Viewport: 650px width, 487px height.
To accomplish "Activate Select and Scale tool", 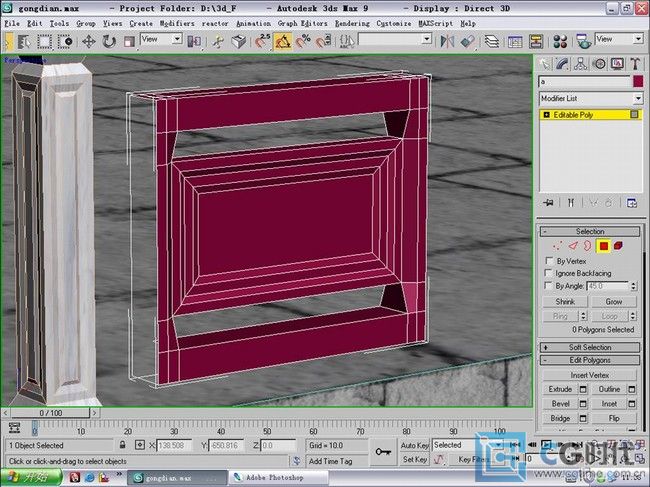I will point(130,41).
